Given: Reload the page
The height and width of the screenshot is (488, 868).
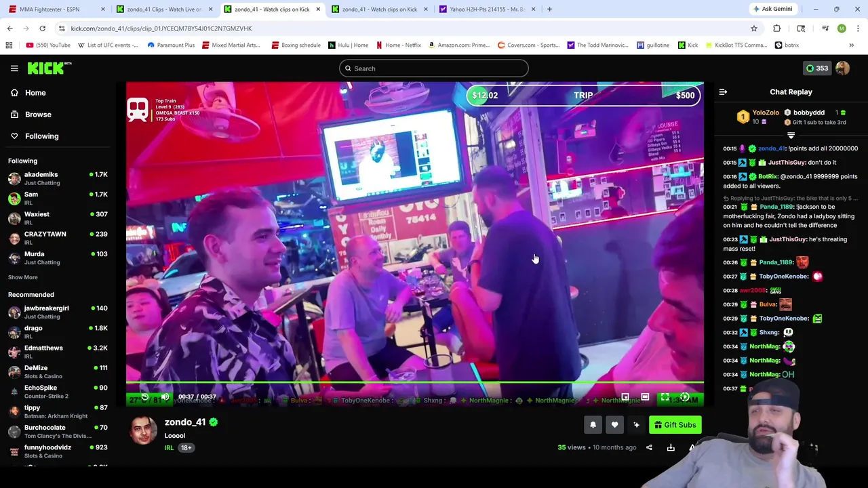Looking at the screenshot, I should pyautogui.click(x=42, y=28).
